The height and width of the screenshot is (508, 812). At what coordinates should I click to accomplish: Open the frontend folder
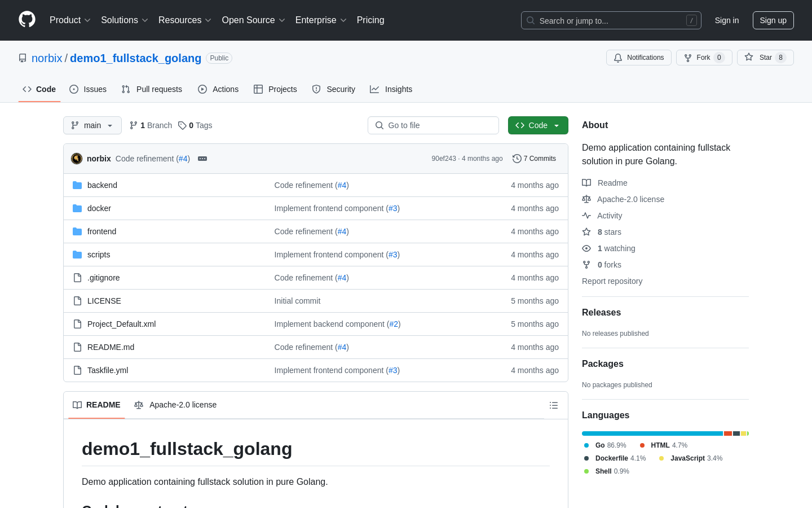tap(101, 231)
